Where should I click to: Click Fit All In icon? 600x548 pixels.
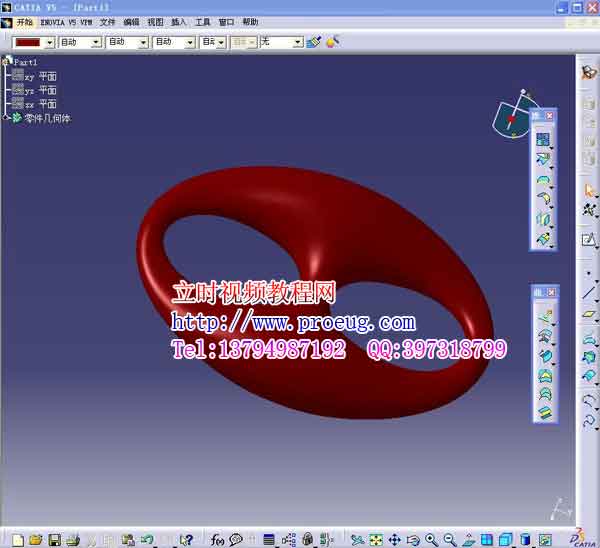click(x=376, y=540)
